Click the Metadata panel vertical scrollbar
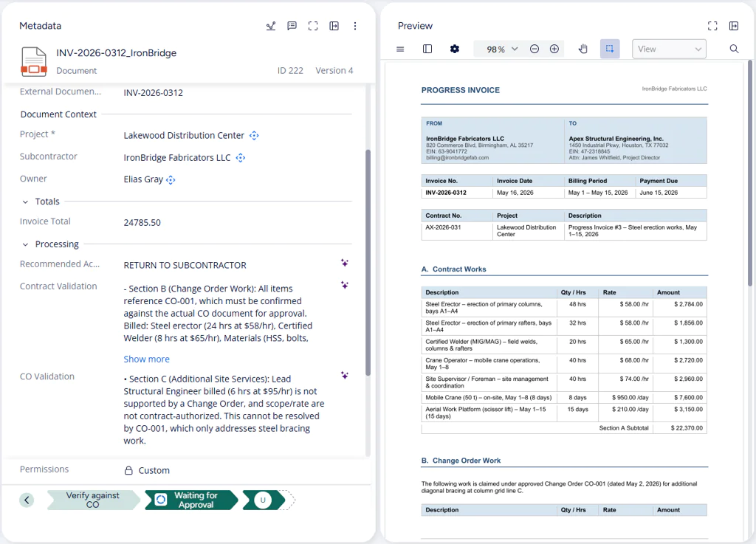 (x=368, y=263)
